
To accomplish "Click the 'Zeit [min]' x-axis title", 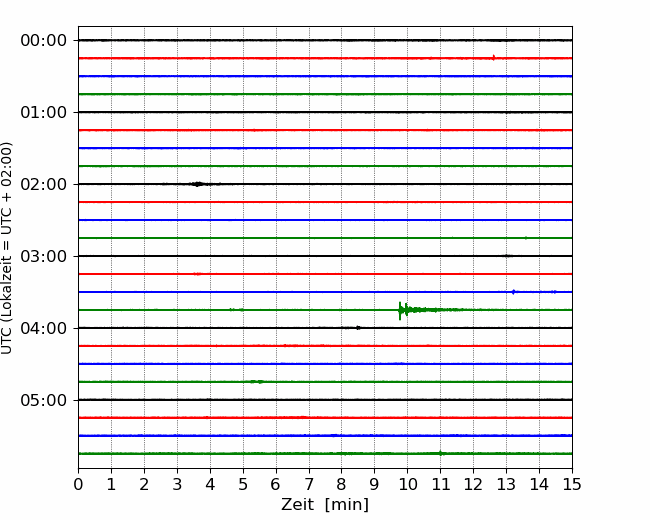I will click(x=325, y=505).
